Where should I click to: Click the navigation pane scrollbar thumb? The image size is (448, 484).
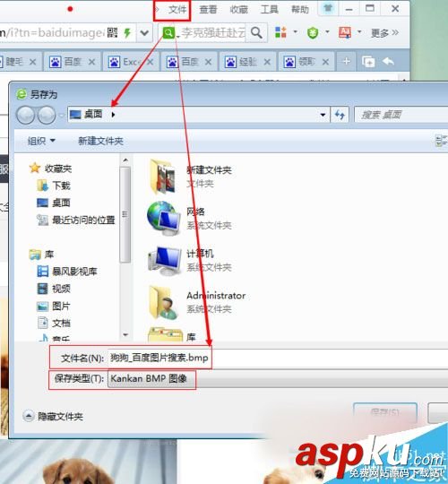point(125,214)
